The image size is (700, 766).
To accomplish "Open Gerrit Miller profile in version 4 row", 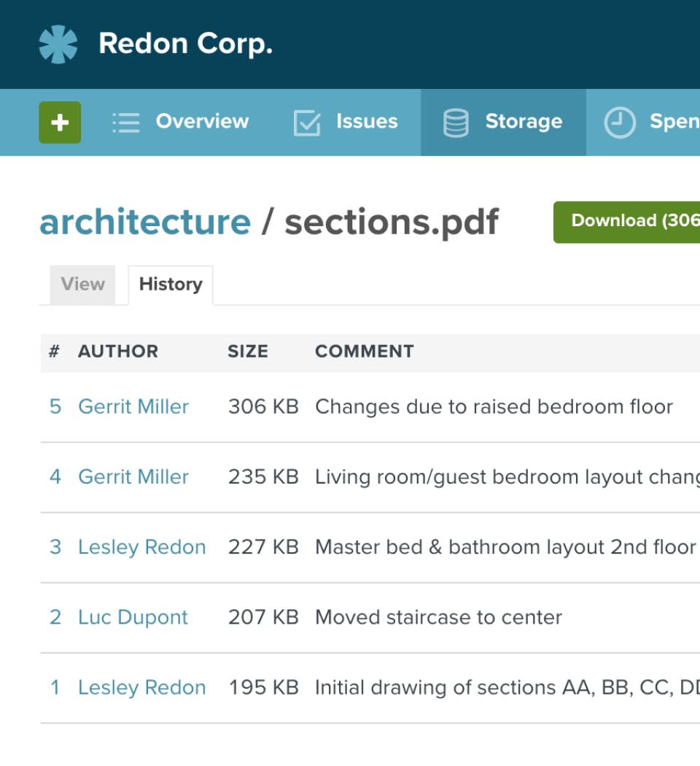I will pos(133,477).
